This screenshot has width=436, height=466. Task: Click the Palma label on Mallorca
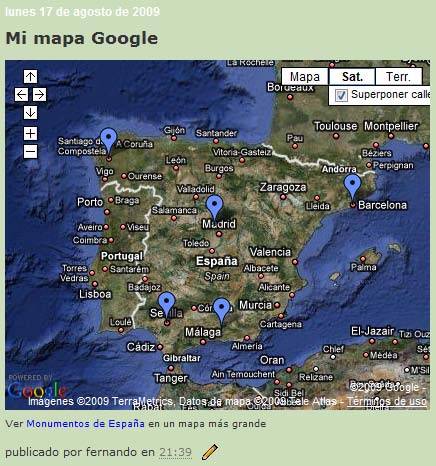tap(363, 267)
